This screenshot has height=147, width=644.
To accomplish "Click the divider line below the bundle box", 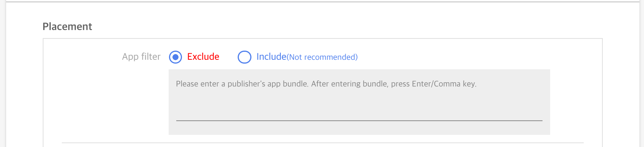I will pos(322,143).
